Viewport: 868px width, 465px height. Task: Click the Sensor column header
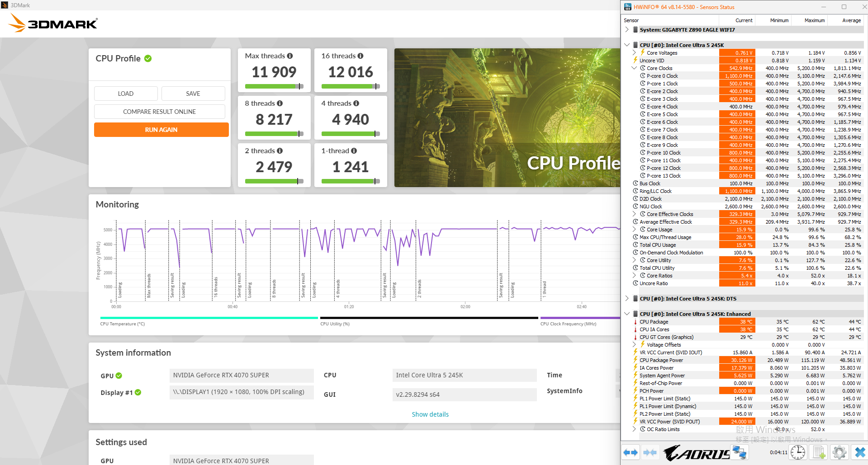(x=670, y=20)
